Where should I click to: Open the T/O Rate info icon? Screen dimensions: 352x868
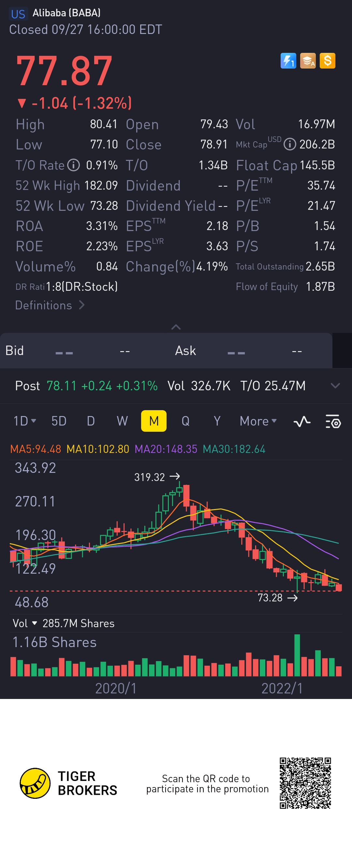point(73,165)
